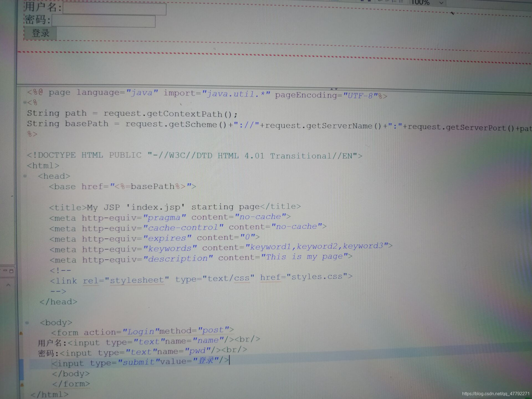This screenshot has width=532, height=399.
Task: Click warning marker beside the form action line
Action: tap(21, 333)
